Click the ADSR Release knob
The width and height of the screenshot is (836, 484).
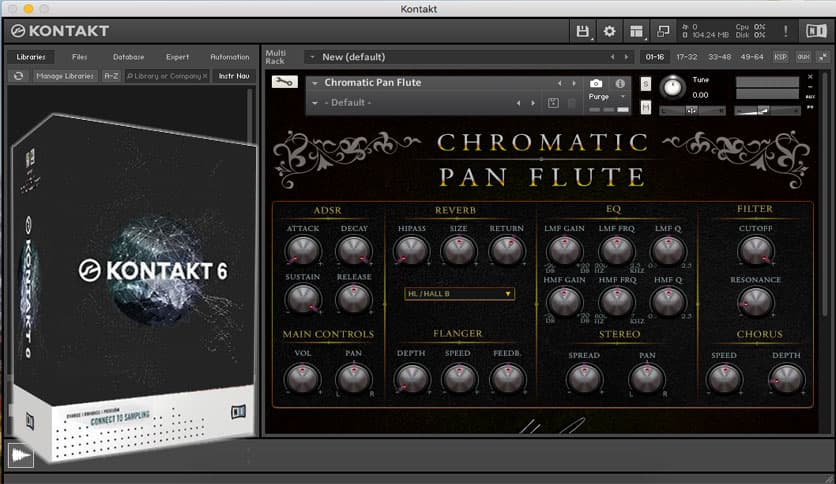pyautogui.click(x=353, y=299)
